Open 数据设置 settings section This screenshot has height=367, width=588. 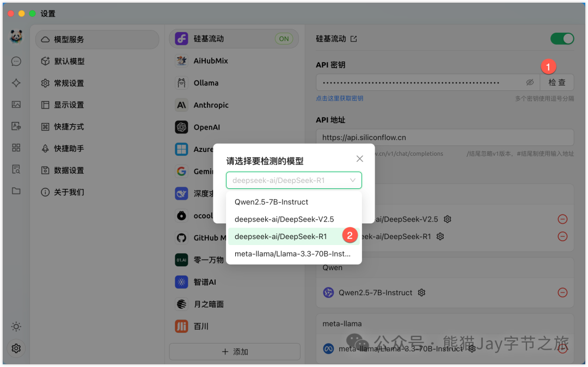coord(97,170)
